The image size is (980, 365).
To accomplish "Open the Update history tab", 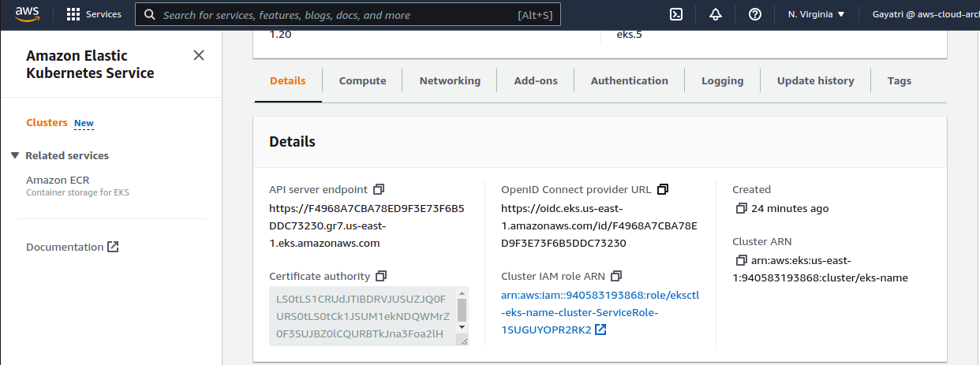I will click(816, 80).
